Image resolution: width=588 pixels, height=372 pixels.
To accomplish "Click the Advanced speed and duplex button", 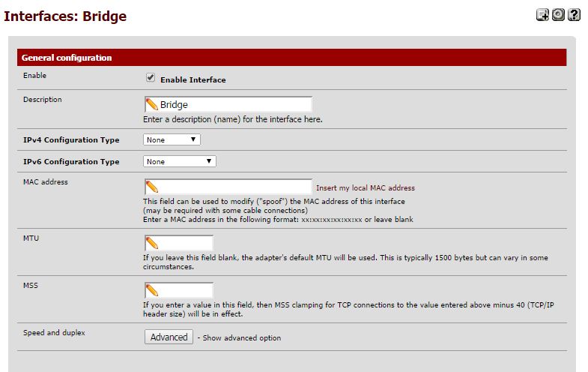I will (x=169, y=337).
